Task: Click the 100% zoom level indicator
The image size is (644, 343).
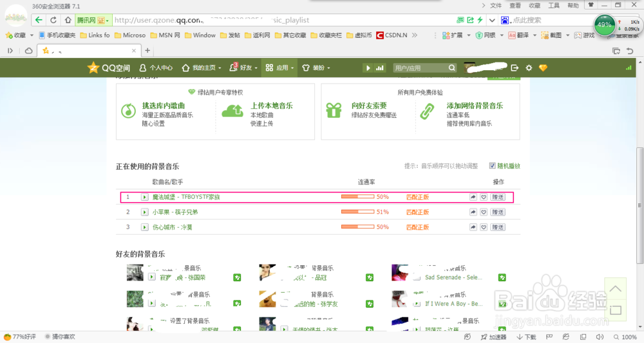Action: [x=625, y=337]
